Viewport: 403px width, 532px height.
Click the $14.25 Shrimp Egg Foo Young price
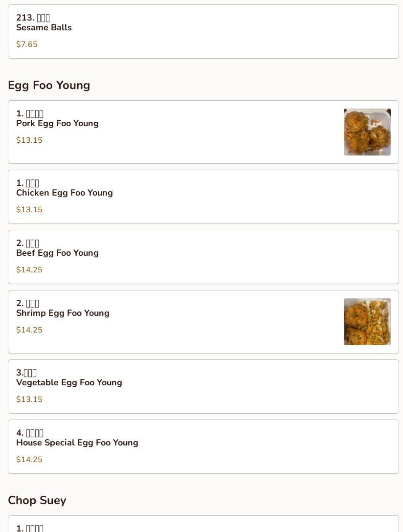coord(29,330)
